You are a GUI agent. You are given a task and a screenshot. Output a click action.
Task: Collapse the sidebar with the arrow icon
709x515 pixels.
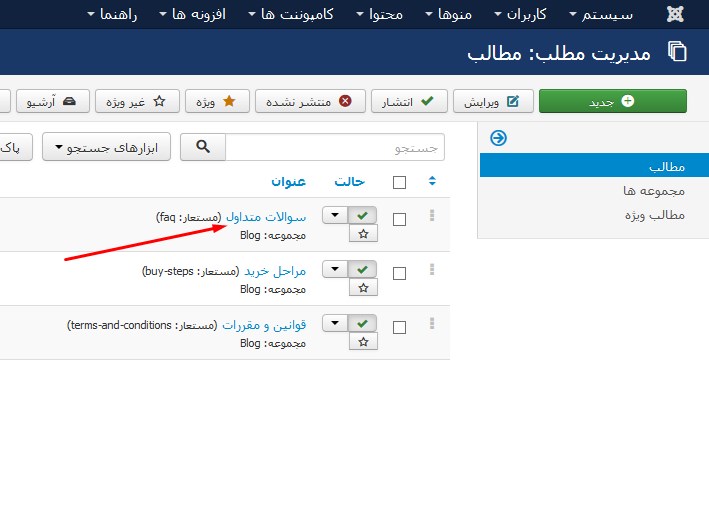pyautogui.click(x=498, y=138)
